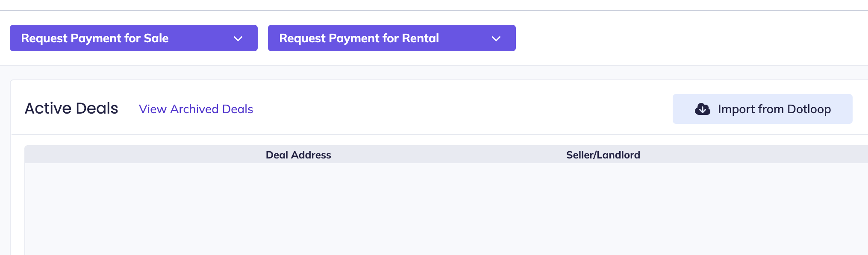Click the "Deal Address" header text
Viewport: 868px width, 255px height.
298,155
